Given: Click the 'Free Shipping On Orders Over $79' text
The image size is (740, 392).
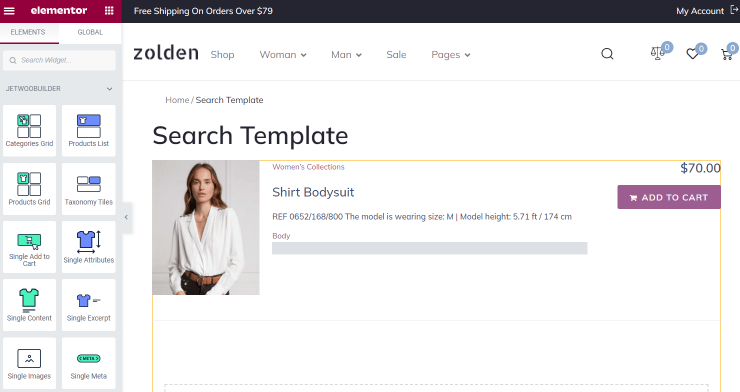Looking at the screenshot, I should coord(203,11).
